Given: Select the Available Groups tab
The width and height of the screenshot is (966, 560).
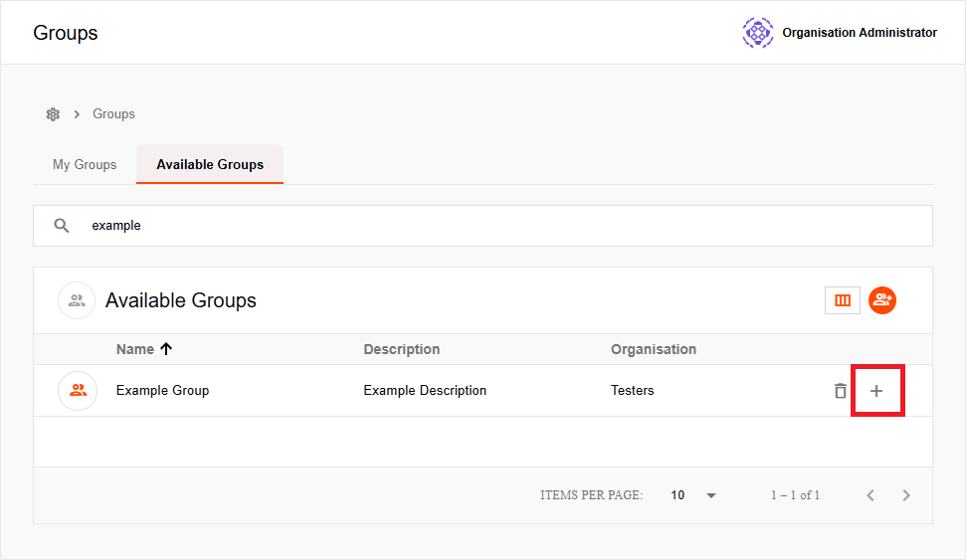Looking at the screenshot, I should (210, 164).
